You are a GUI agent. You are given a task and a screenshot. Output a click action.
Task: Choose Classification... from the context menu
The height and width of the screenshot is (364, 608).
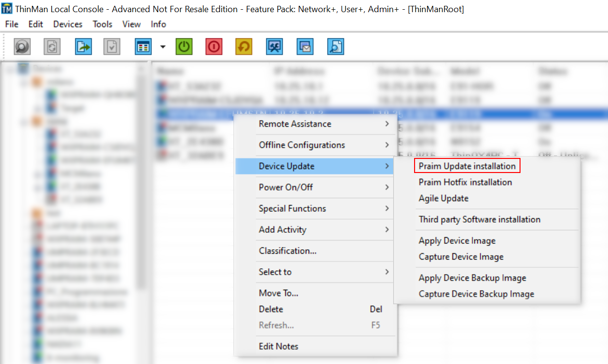click(314, 251)
